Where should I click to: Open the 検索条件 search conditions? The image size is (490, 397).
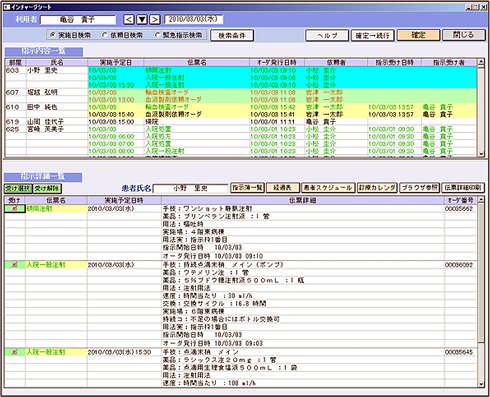coord(232,35)
